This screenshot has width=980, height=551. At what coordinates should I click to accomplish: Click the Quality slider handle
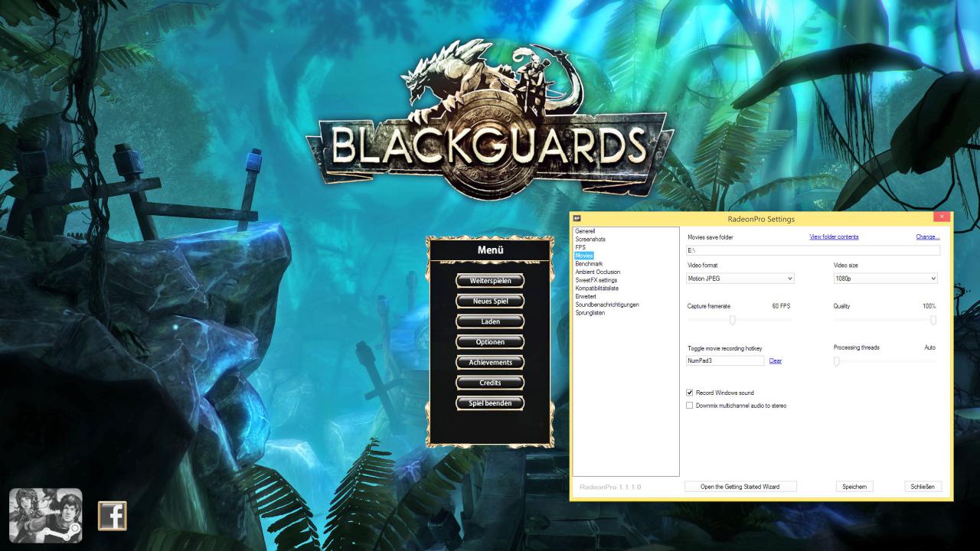click(x=933, y=320)
